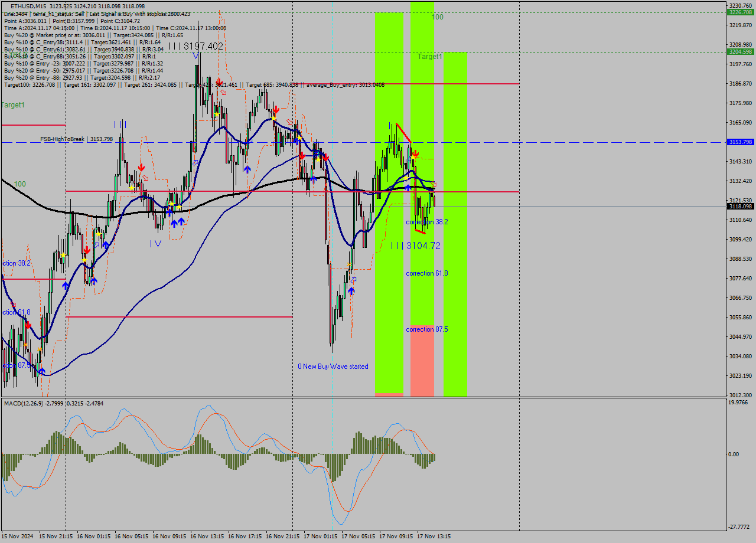The image size is (756, 543).
Task: Click the current price tag 3118.098
Action: pyautogui.click(x=741, y=206)
